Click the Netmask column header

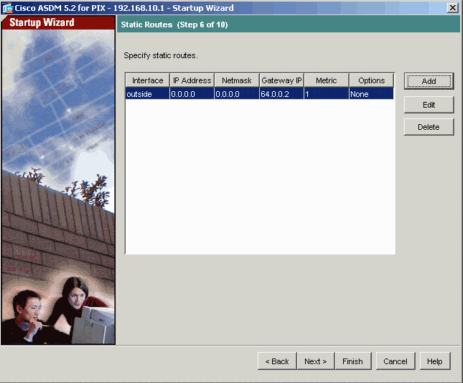coord(237,80)
